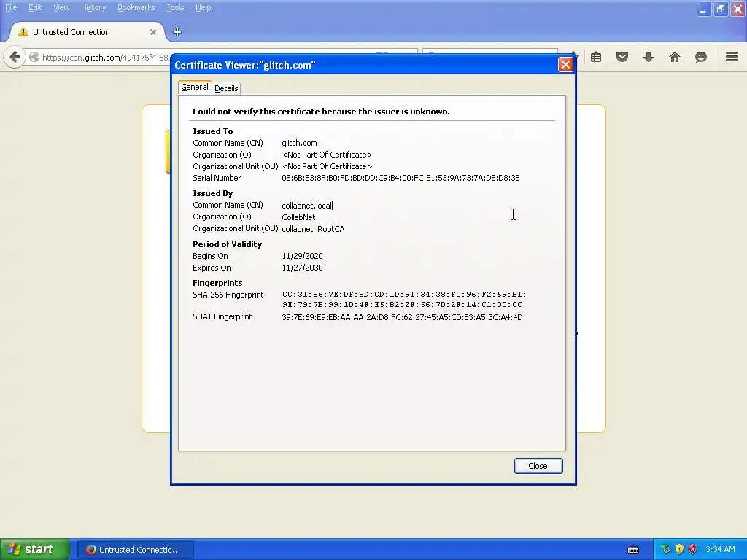
Task: Open the Firefox hamburger menu
Action: click(x=732, y=57)
